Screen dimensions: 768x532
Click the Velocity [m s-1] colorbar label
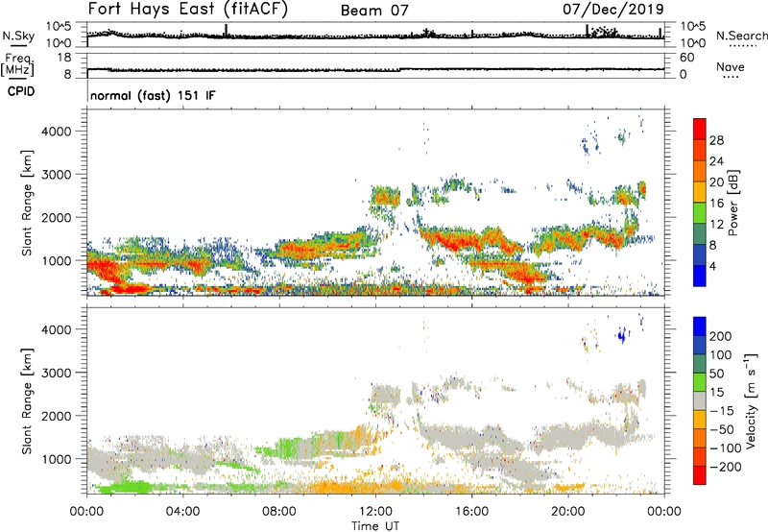(751, 401)
